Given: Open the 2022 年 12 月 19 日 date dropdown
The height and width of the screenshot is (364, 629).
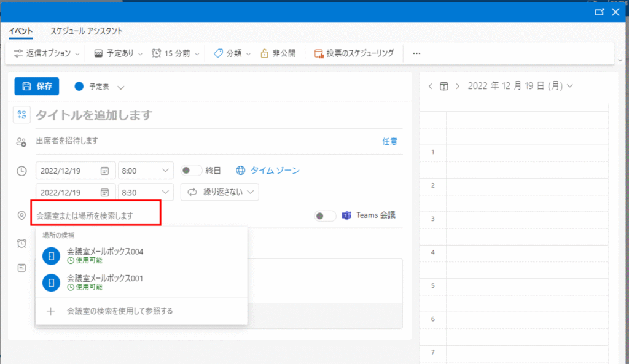Looking at the screenshot, I should click(520, 86).
